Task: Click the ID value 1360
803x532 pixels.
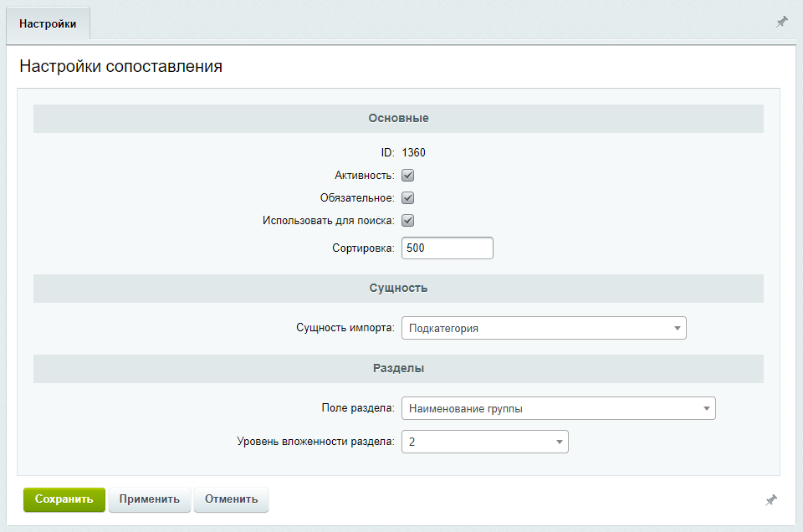Action: coord(413,152)
